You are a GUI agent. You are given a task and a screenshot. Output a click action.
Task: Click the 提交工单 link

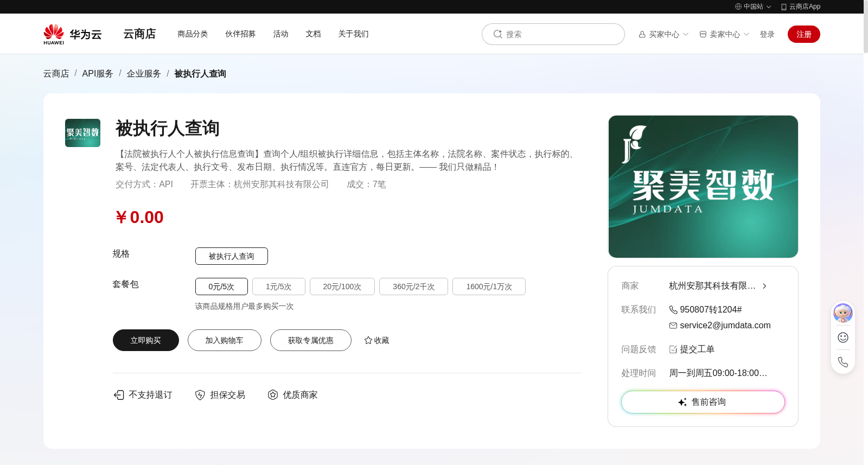[x=697, y=349]
